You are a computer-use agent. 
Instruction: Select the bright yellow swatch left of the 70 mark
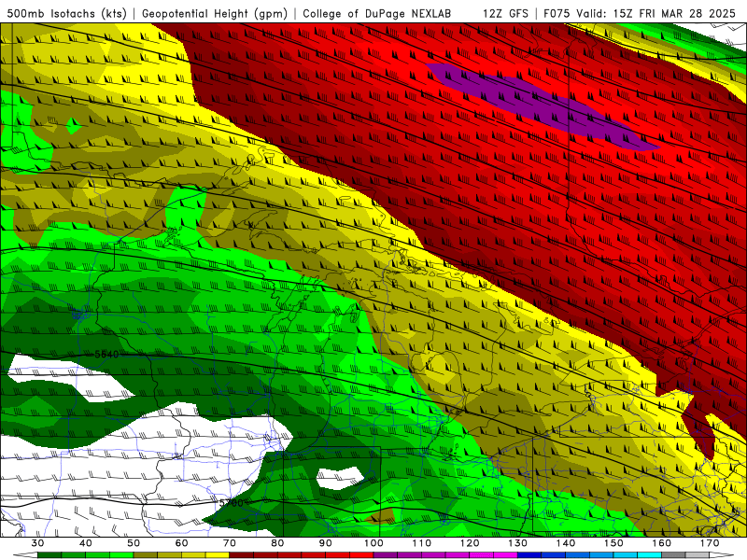218,555
